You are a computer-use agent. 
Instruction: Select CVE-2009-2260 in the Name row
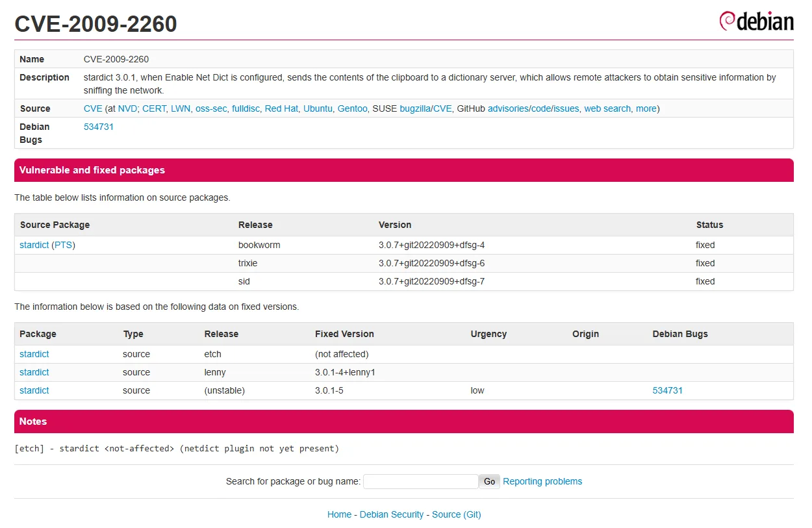click(116, 59)
